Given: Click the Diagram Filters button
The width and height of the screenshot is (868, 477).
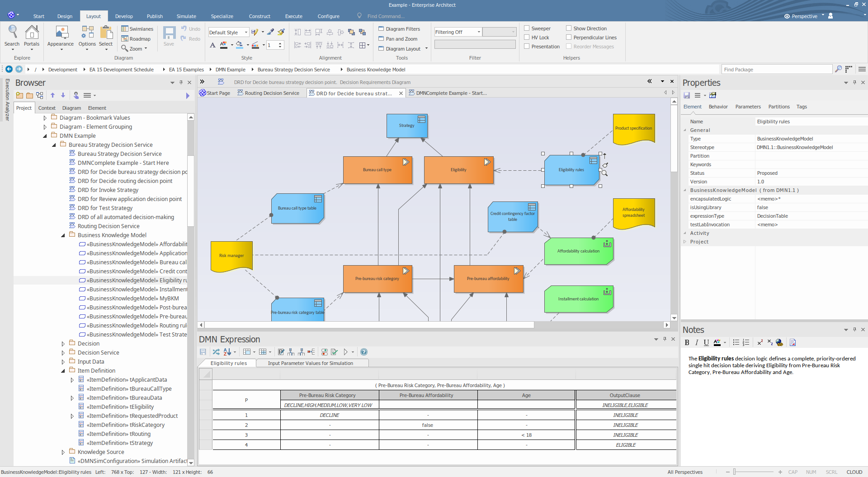Looking at the screenshot, I should [x=399, y=29].
